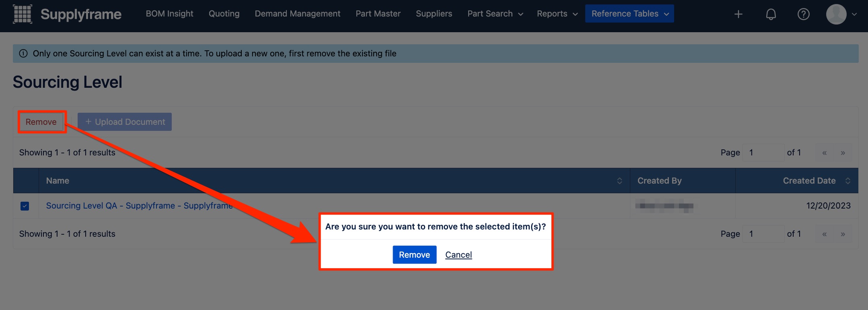The width and height of the screenshot is (868, 310).
Task: Open the Suppliers menu item
Action: tap(434, 14)
